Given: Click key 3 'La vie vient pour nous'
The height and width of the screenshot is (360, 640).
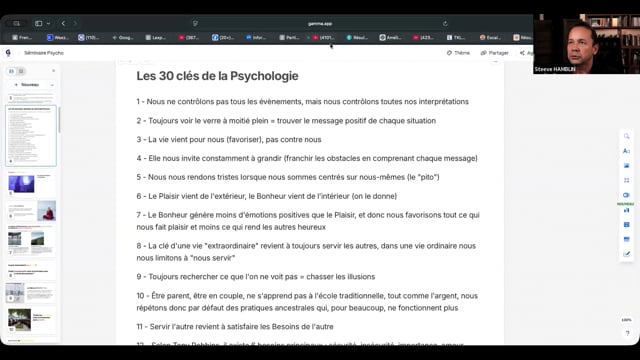Looking at the screenshot, I should click(229, 140).
